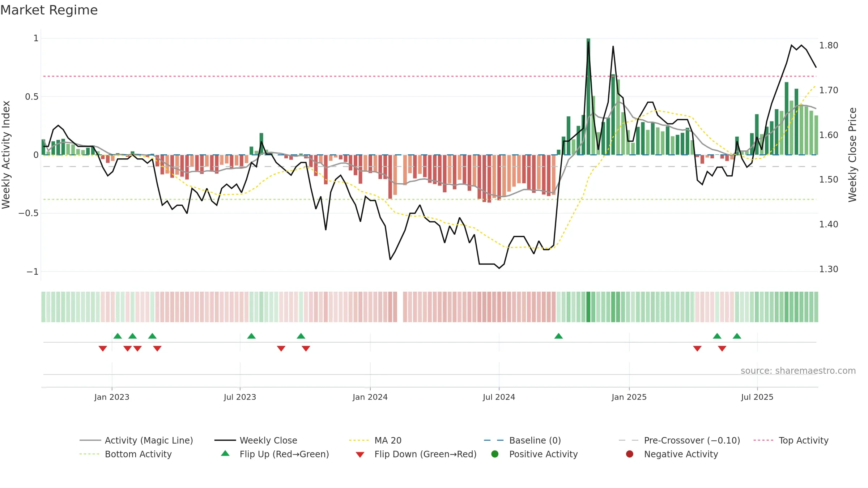Toggle the Baseline (0) legend entry
The width and height of the screenshot is (868, 488).
522,440
